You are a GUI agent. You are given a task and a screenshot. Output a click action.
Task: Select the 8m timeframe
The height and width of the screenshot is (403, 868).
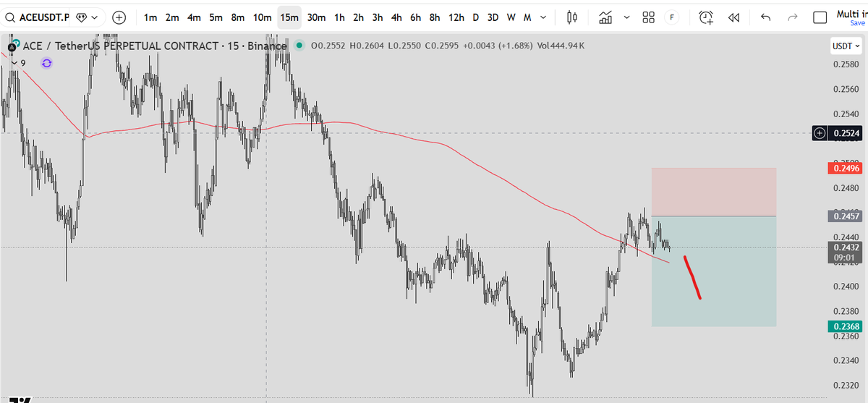pyautogui.click(x=237, y=17)
